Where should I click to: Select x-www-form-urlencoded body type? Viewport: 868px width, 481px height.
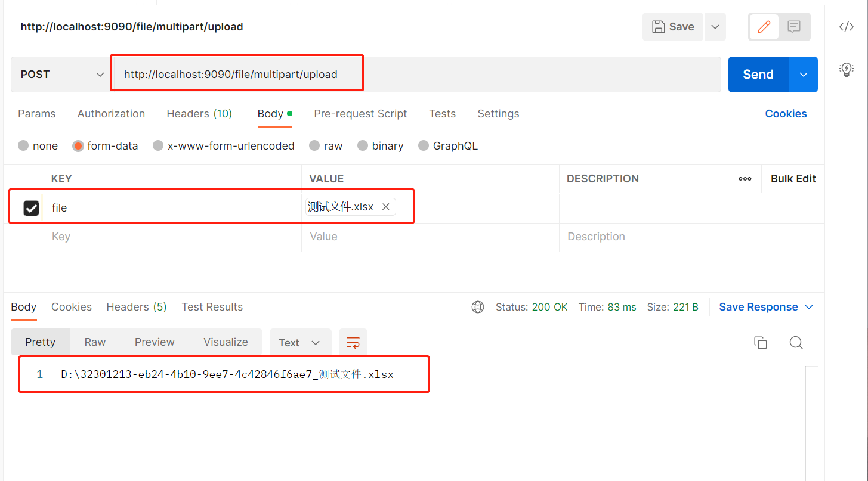tap(224, 146)
